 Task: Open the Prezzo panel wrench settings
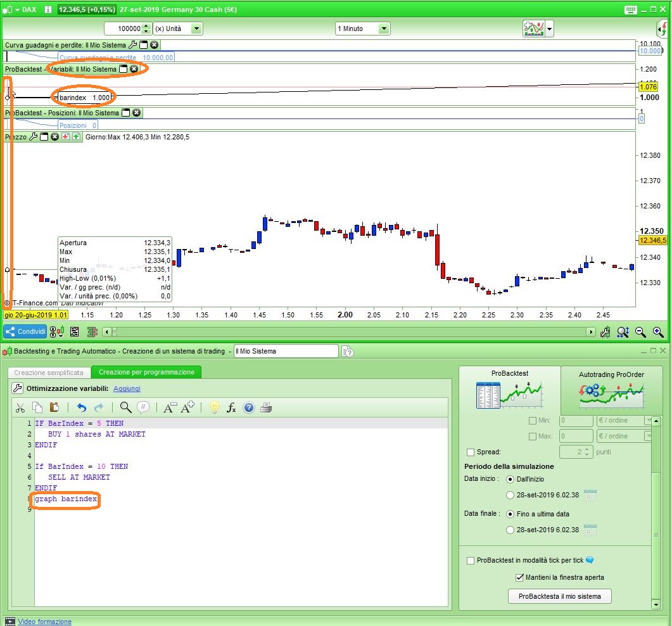(x=33, y=137)
